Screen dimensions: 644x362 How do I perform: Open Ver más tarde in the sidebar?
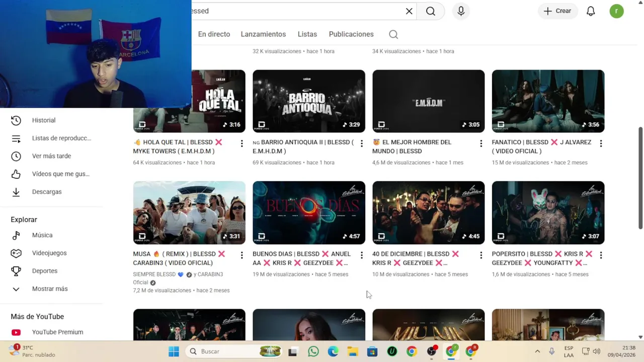coord(51,156)
